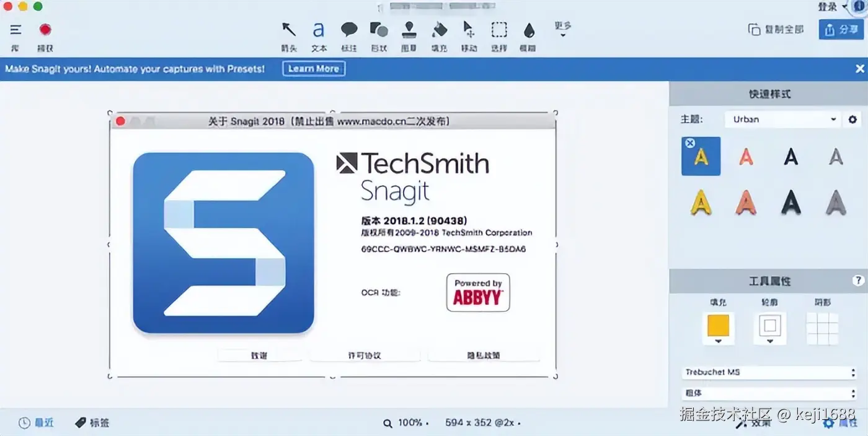
Task: Click the Acknowledgements (致谢) button in About dialog
Action: click(x=259, y=355)
